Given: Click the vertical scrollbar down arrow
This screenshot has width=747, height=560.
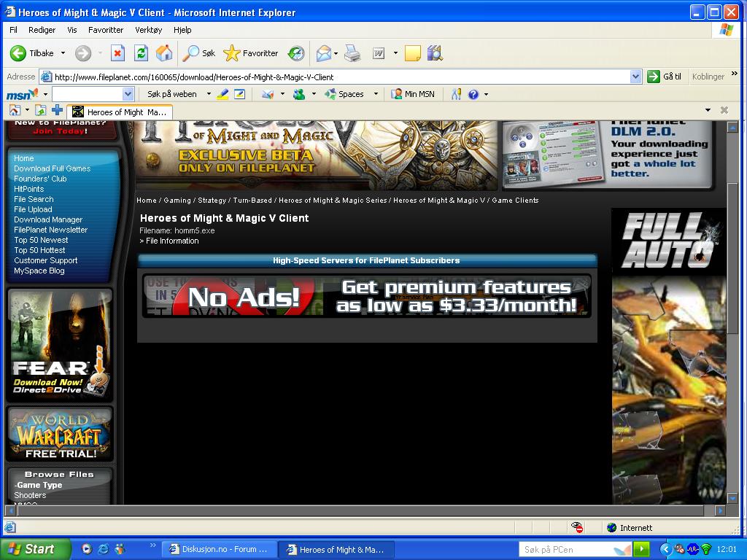Looking at the screenshot, I should pyautogui.click(x=732, y=497).
